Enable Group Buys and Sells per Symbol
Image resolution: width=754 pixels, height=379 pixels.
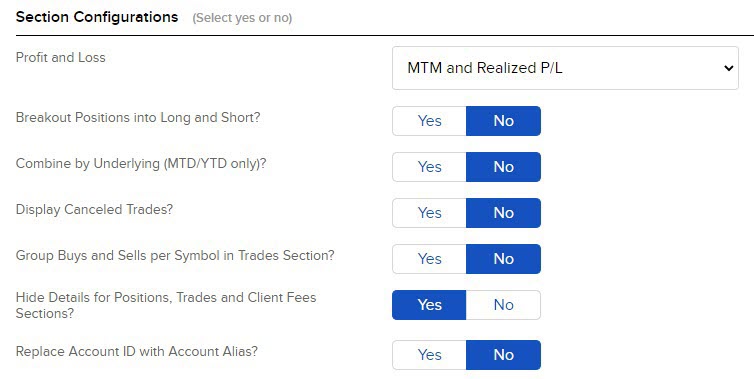tap(429, 259)
